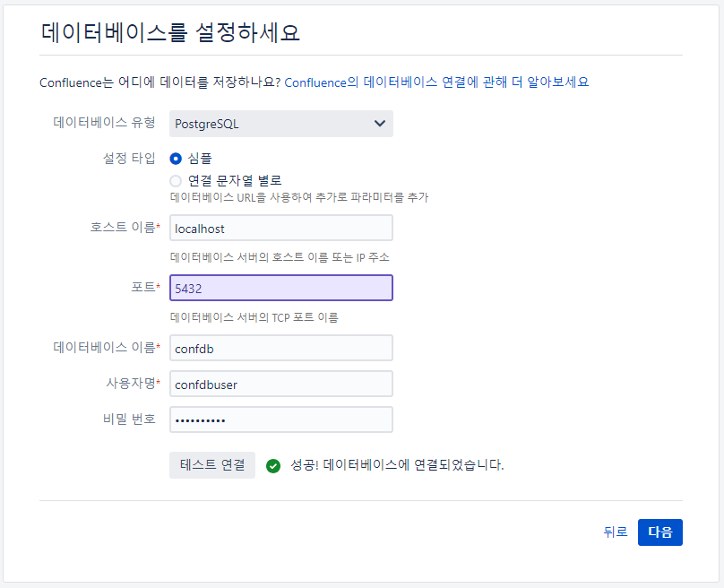Click the 테스트 연결 button

212,465
